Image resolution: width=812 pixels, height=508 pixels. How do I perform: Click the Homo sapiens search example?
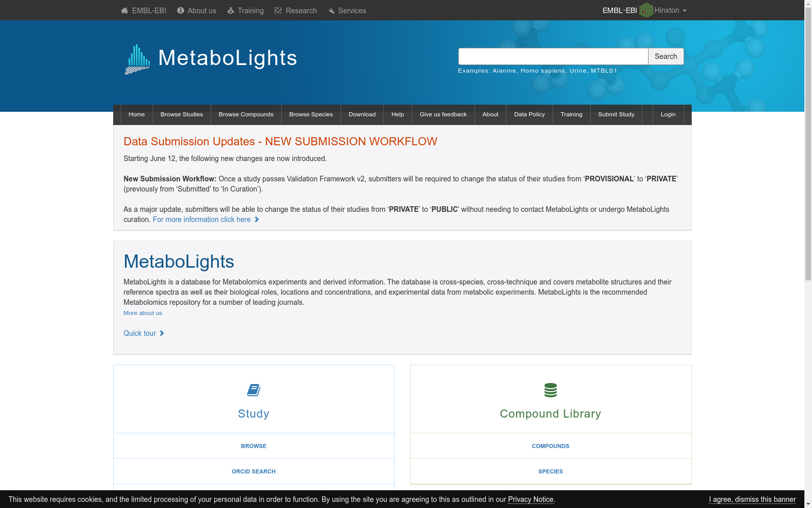coord(543,71)
